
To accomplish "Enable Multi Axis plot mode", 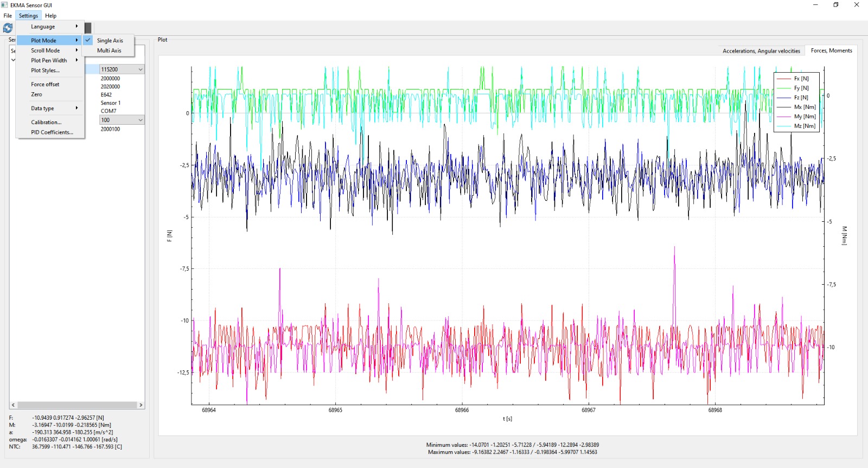I will (109, 50).
